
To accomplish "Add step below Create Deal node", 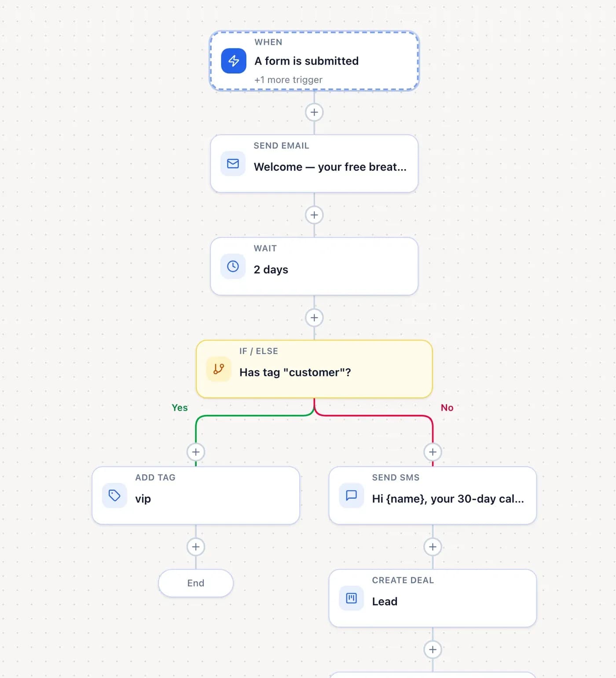I will coord(433,650).
